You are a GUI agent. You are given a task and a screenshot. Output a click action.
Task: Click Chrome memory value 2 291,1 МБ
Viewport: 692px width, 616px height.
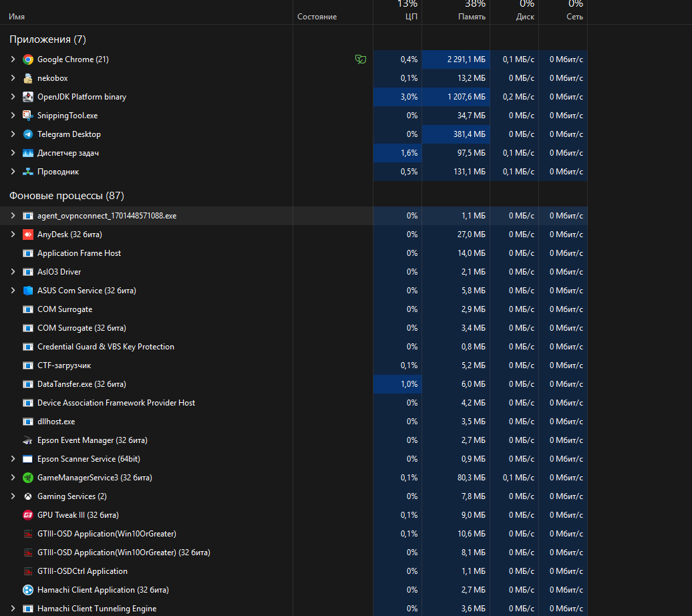click(466, 59)
